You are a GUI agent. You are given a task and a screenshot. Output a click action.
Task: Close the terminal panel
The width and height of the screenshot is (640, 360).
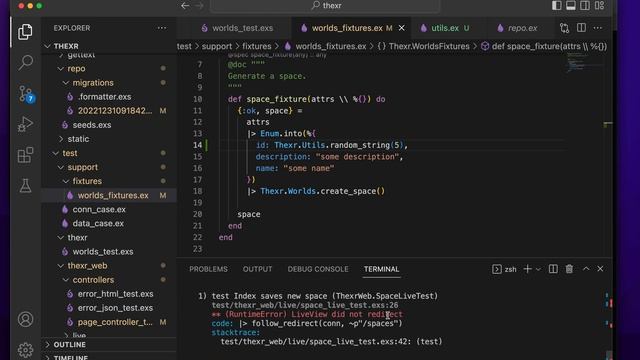click(600, 269)
